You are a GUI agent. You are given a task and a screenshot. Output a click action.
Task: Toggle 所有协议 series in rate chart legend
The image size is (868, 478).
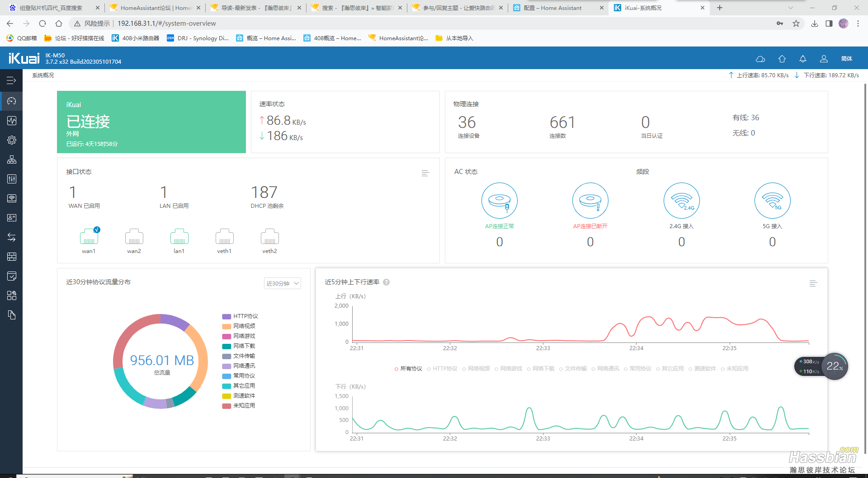click(x=408, y=369)
